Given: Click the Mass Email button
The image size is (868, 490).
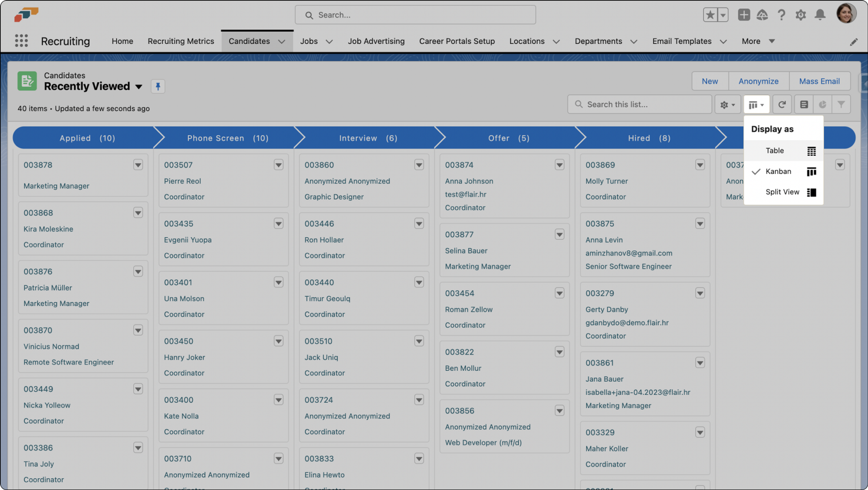Looking at the screenshot, I should (x=819, y=81).
